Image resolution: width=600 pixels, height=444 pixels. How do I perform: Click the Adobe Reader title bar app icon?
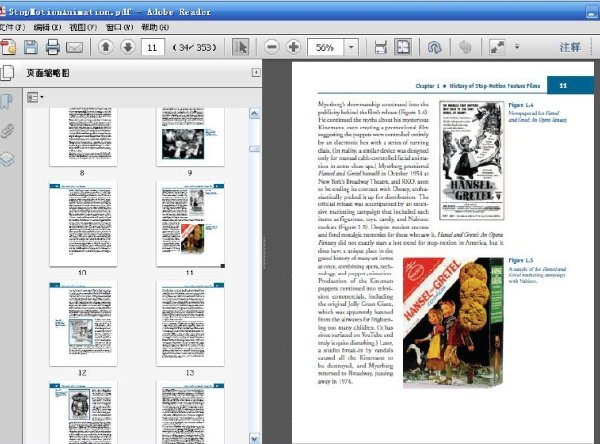click(3, 11)
